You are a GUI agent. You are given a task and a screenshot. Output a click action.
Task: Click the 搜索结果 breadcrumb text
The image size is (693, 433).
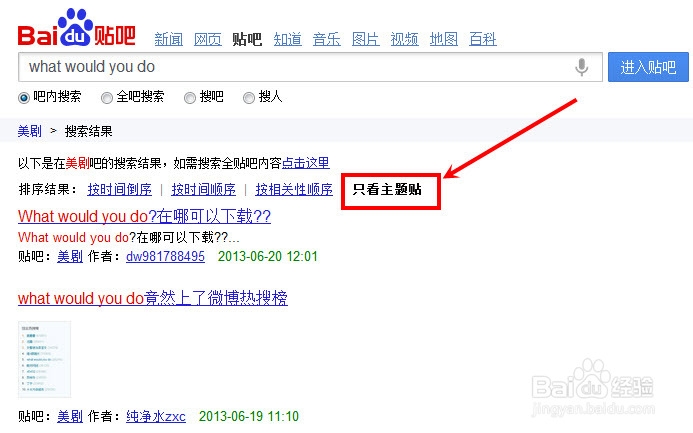point(88,131)
